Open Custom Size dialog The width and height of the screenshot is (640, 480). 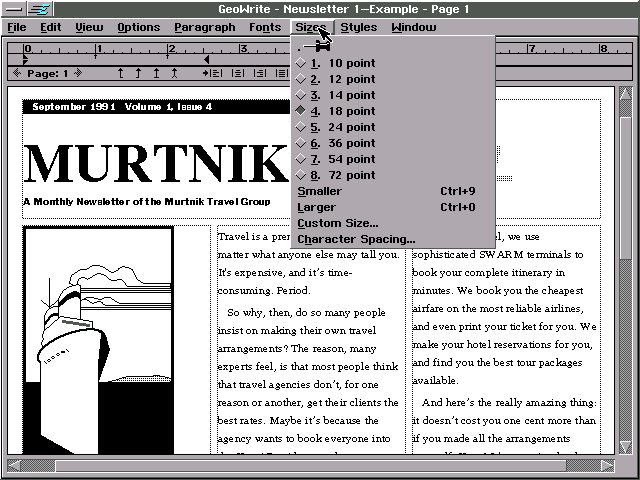[x=393, y=223]
